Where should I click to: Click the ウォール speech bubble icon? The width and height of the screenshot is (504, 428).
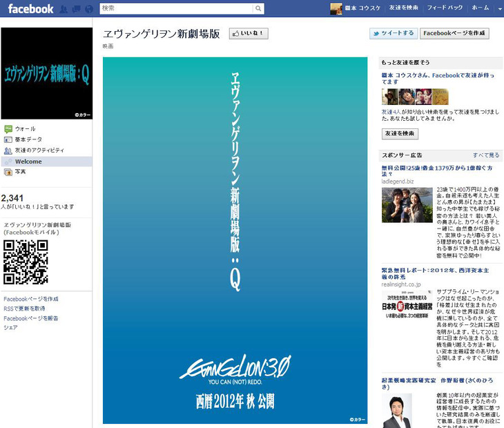8,129
